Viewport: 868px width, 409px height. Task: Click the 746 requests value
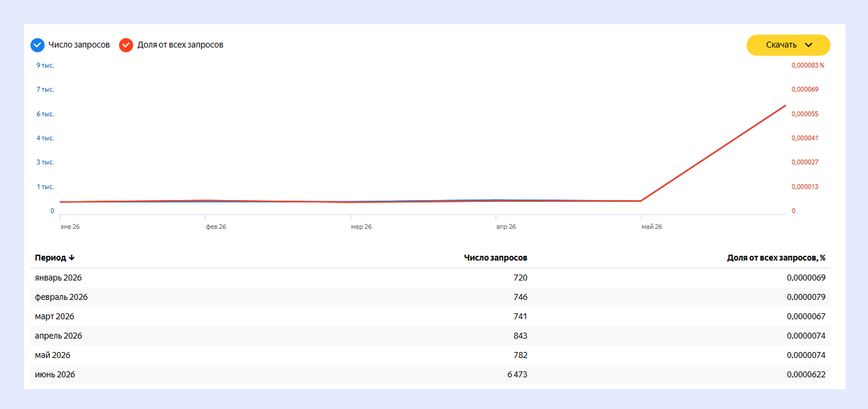[520, 297]
